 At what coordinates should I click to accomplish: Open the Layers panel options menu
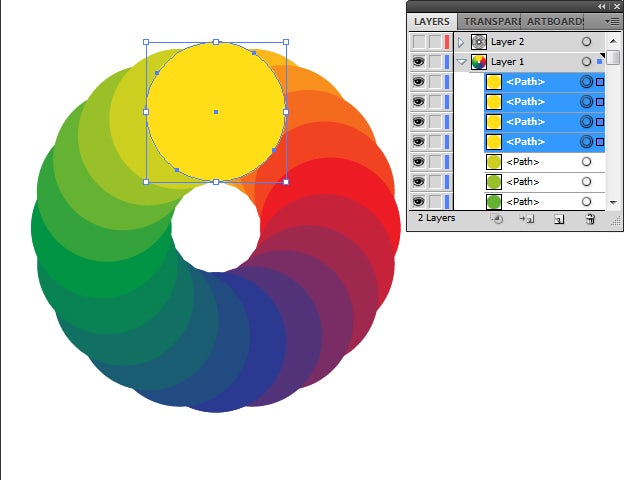[611, 21]
